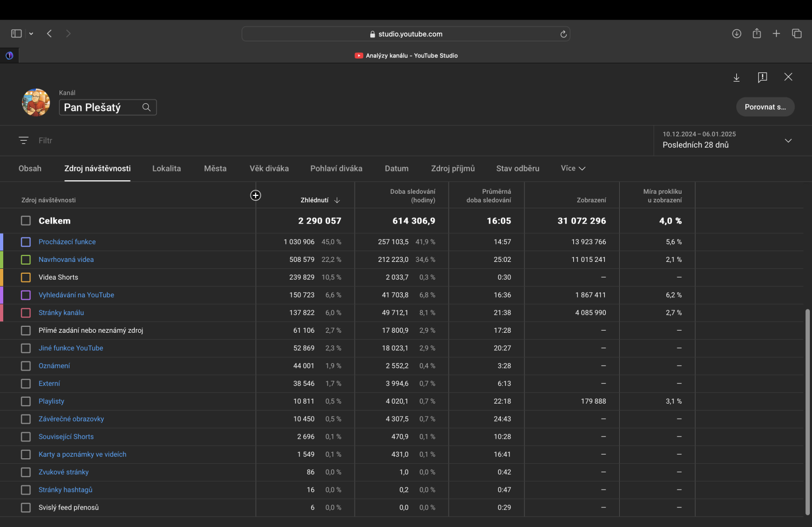This screenshot has height=527, width=812.
Task: Close the advanced analytics view
Action: (x=788, y=77)
